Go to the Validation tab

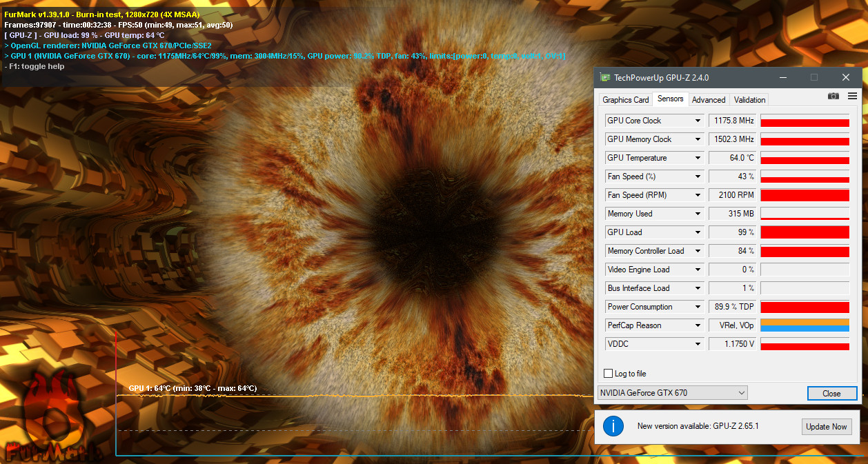(750, 100)
